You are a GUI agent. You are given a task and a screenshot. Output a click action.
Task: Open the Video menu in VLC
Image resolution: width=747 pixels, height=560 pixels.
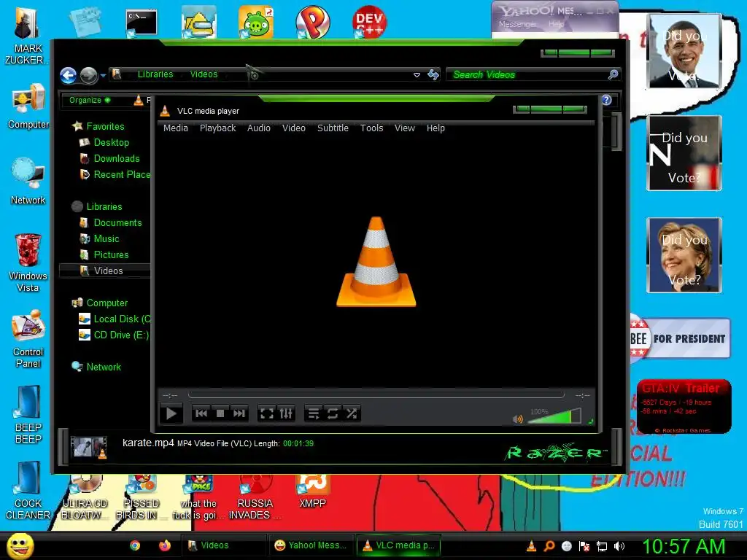click(x=294, y=128)
